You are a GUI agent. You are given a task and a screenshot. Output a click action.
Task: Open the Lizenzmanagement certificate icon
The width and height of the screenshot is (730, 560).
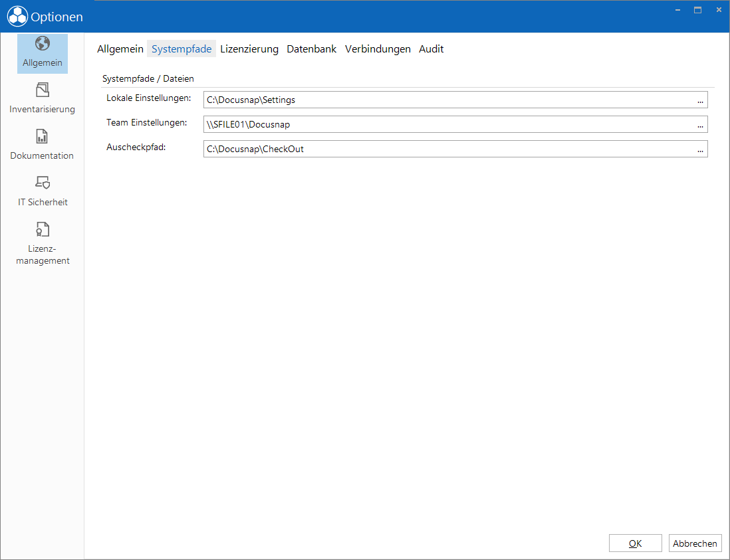[x=43, y=229]
